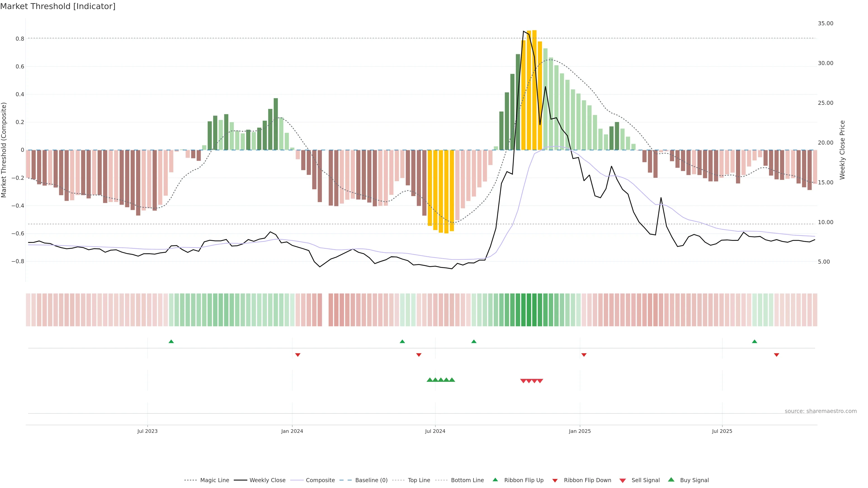Click the Ribbon Flip Down legend triangle
This screenshot has height=488, width=868.
[555, 480]
